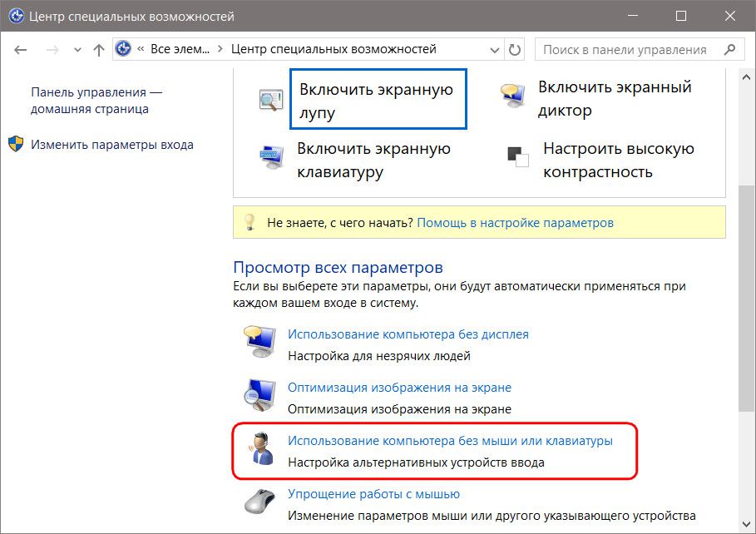The width and height of the screenshot is (756, 534).
Task: Open 'Использование компьютера без дисплея' link
Action: click(x=408, y=334)
